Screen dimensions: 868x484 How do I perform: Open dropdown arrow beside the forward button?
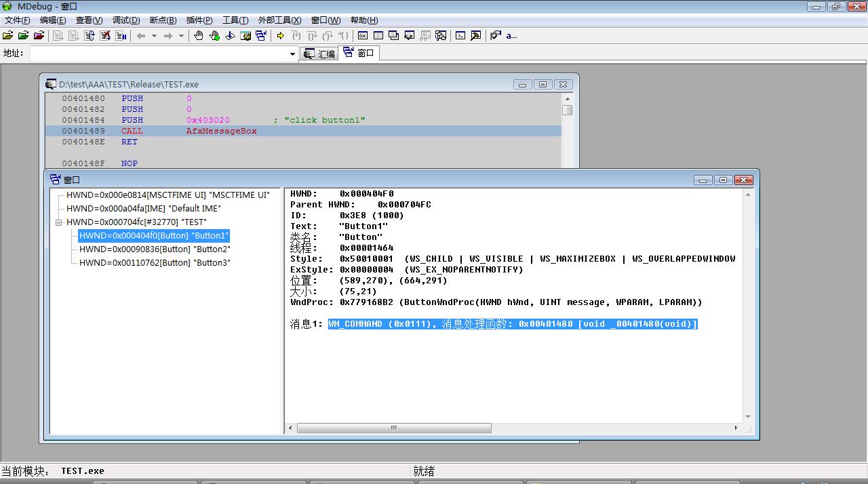(x=181, y=36)
